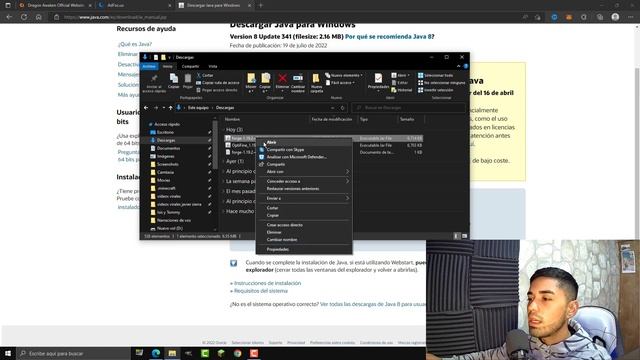The height and width of the screenshot is (360, 640).
Task: Click the Edge profile avatar icon
Action: (616, 17)
